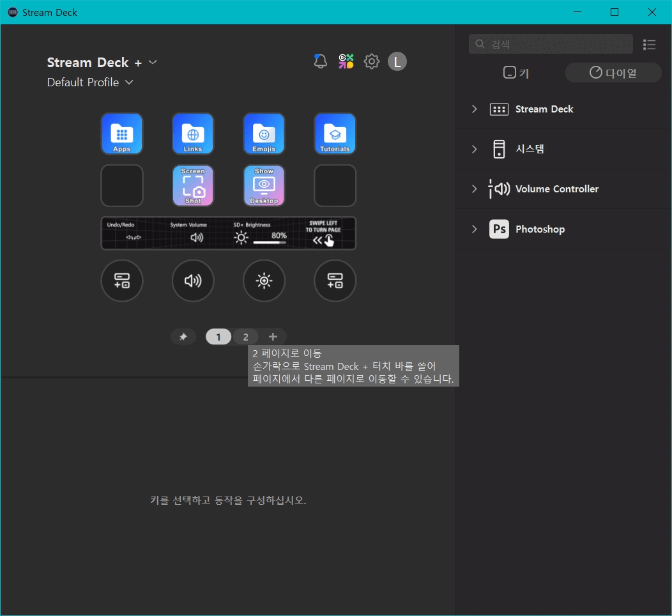672x616 pixels.
Task: Add a new page with plus button
Action: click(273, 337)
